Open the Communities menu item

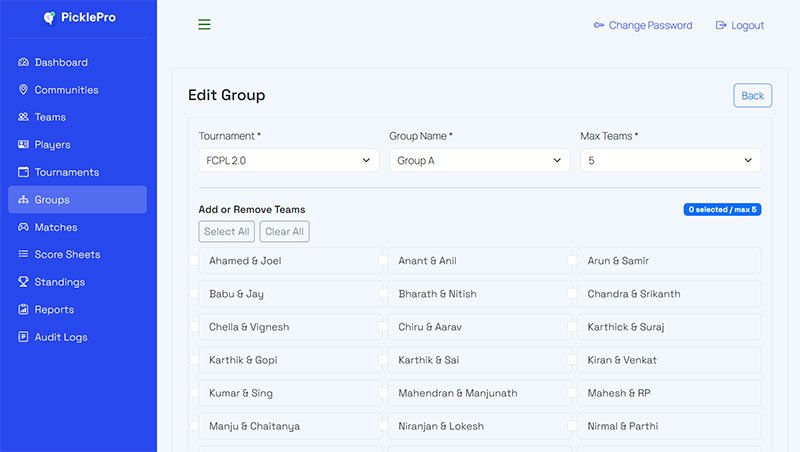point(78,90)
